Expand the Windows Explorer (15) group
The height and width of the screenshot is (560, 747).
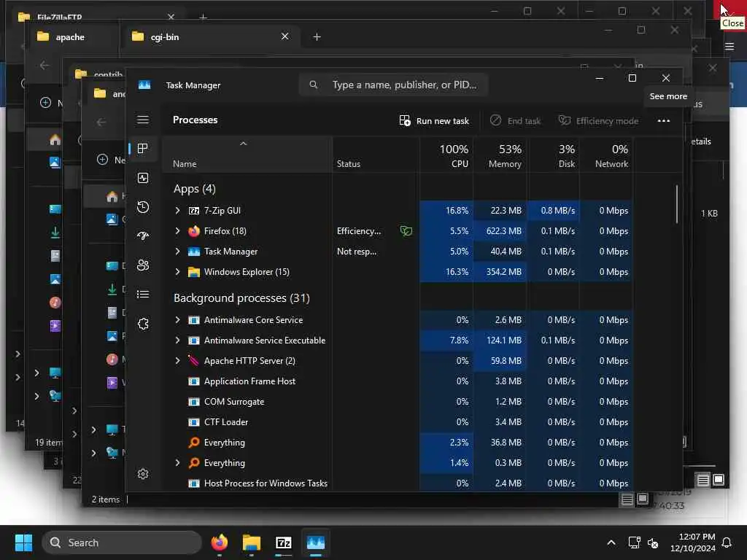click(178, 272)
